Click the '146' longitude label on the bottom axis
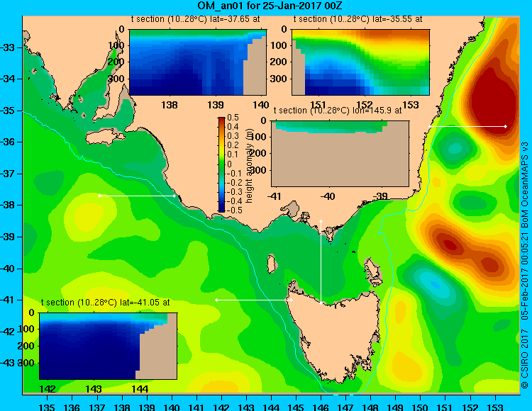532x411 pixels. [x=321, y=407]
